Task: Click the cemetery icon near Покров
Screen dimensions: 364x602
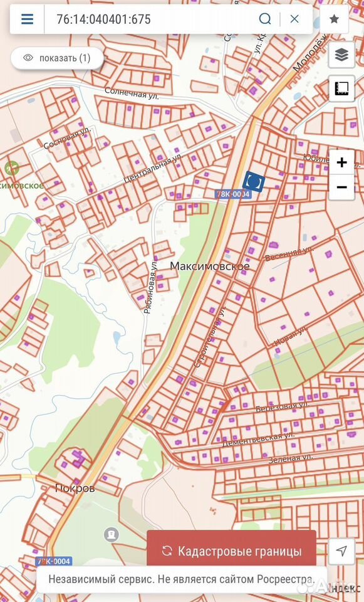Action: pos(112,534)
